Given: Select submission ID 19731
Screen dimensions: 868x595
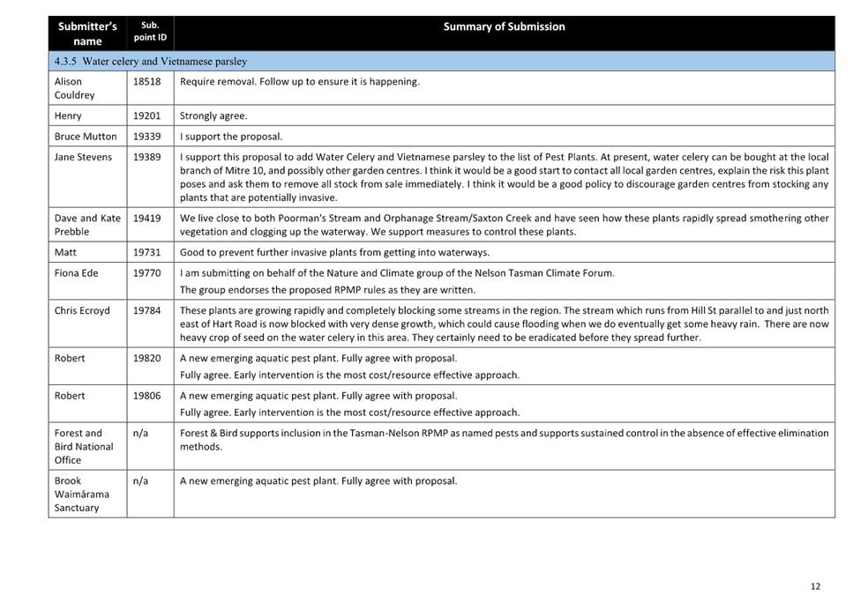Looking at the screenshot, I should point(146,253).
